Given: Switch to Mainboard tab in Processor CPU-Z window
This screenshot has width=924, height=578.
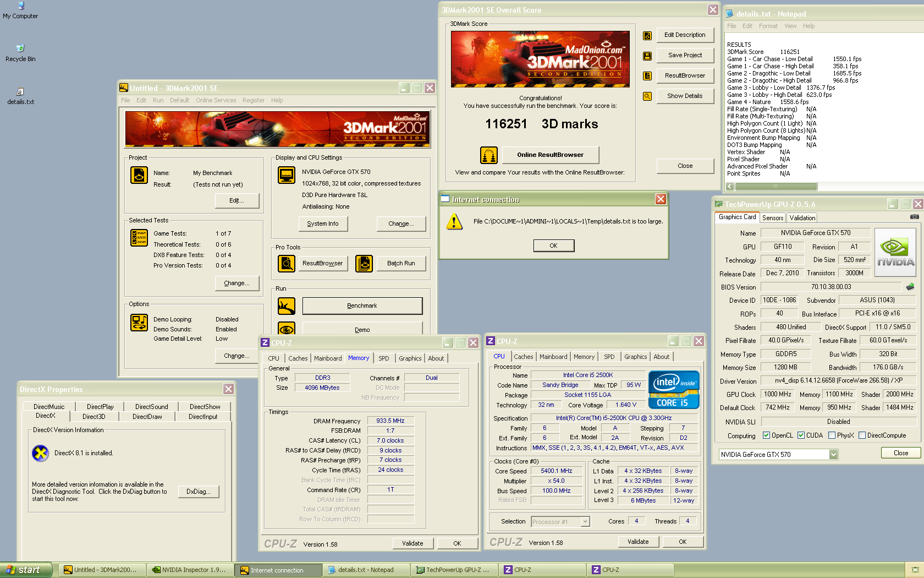Looking at the screenshot, I should click(x=553, y=357).
